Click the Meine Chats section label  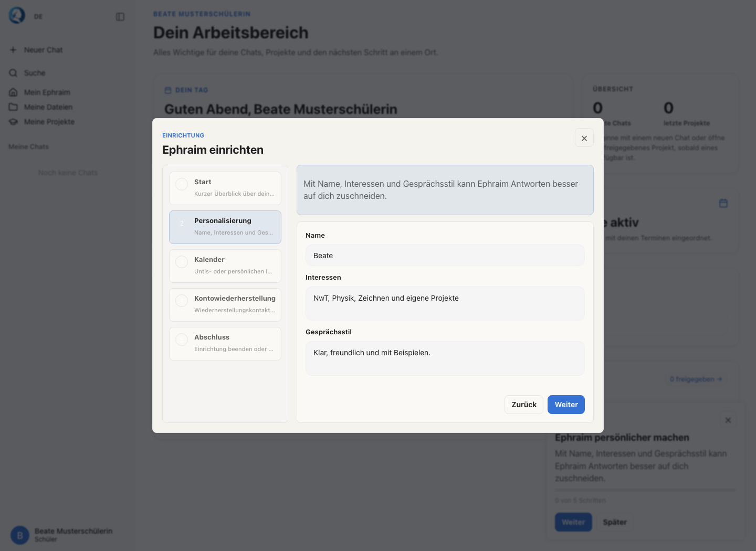tap(28, 147)
